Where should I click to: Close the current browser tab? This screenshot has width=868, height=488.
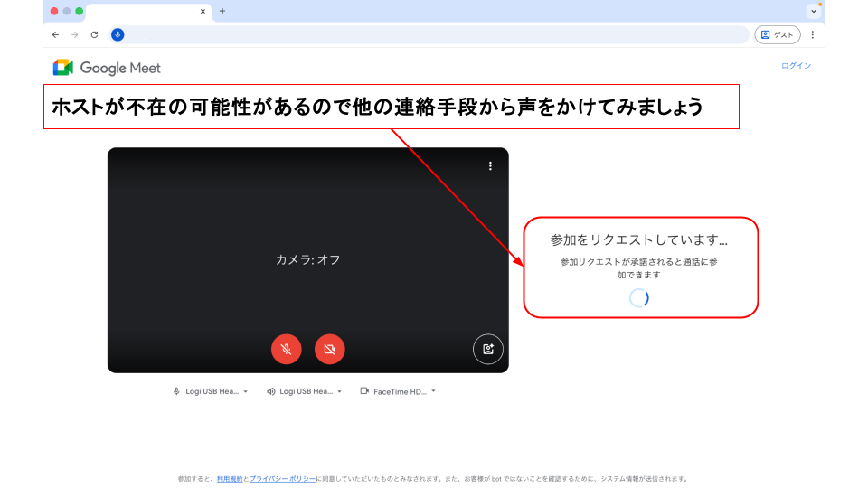click(203, 11)
